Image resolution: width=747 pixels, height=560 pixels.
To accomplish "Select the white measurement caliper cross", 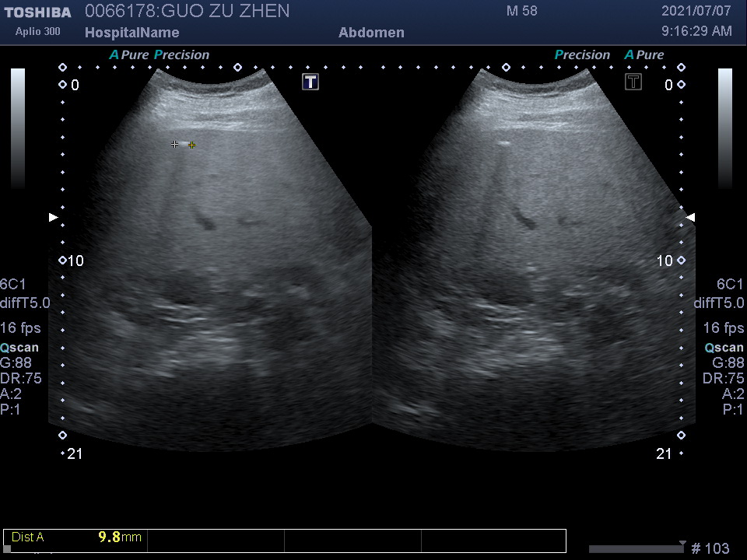I will point(175,144).
